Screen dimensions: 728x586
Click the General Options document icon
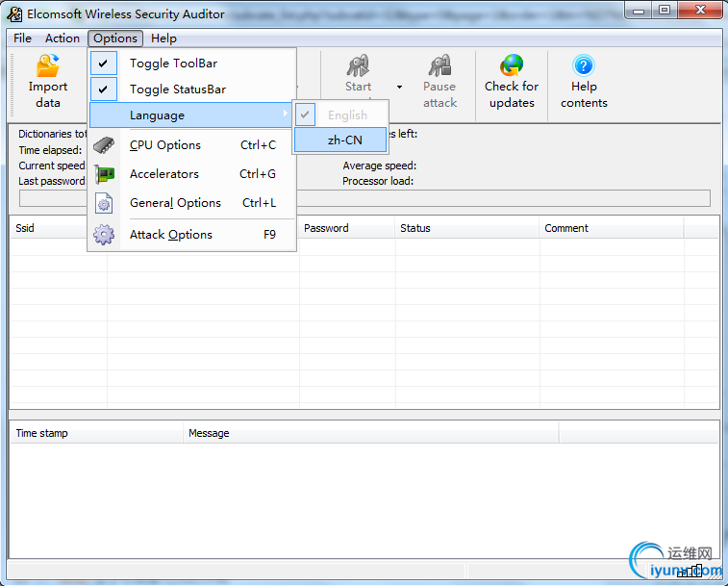coord(104,203)
